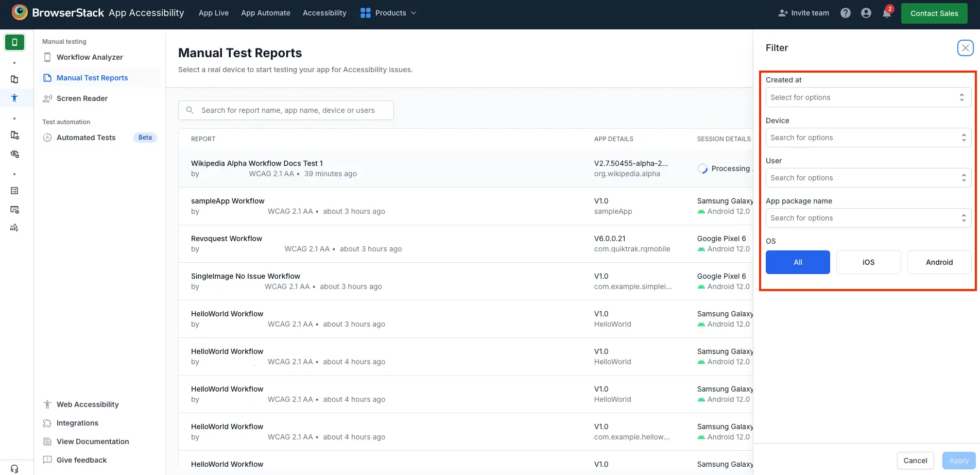Open Workflow Analyzer in sidebar
980x475 pixels.
point(90,57)
